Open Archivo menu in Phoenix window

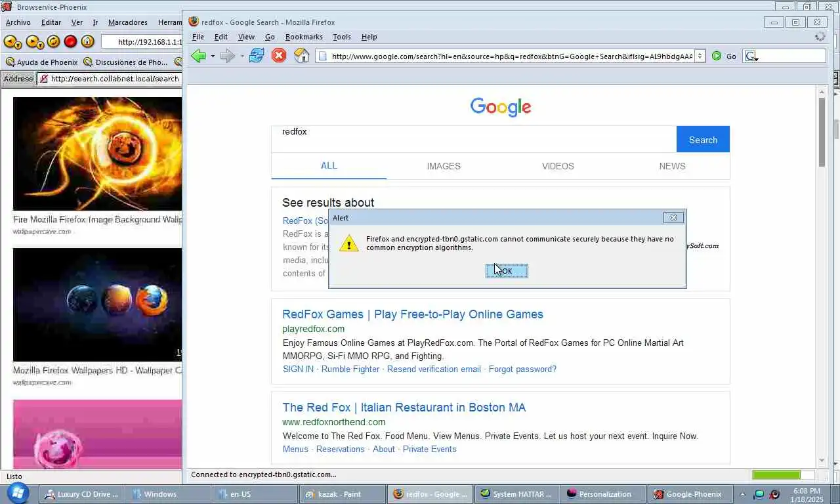pos(18,22)
